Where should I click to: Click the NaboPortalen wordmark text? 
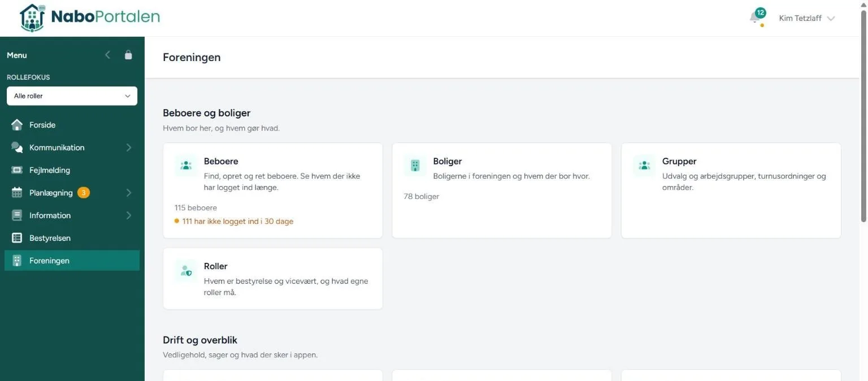106,17
